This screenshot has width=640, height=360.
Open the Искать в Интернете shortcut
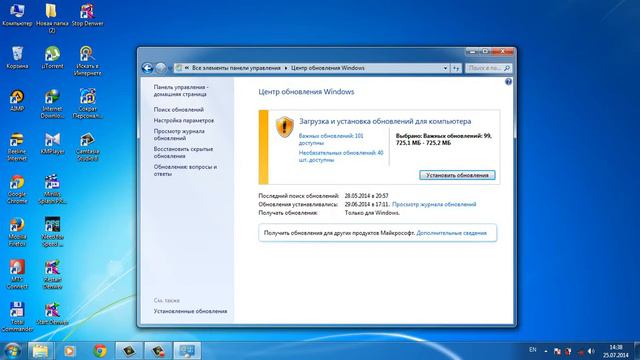click(87, 61)
